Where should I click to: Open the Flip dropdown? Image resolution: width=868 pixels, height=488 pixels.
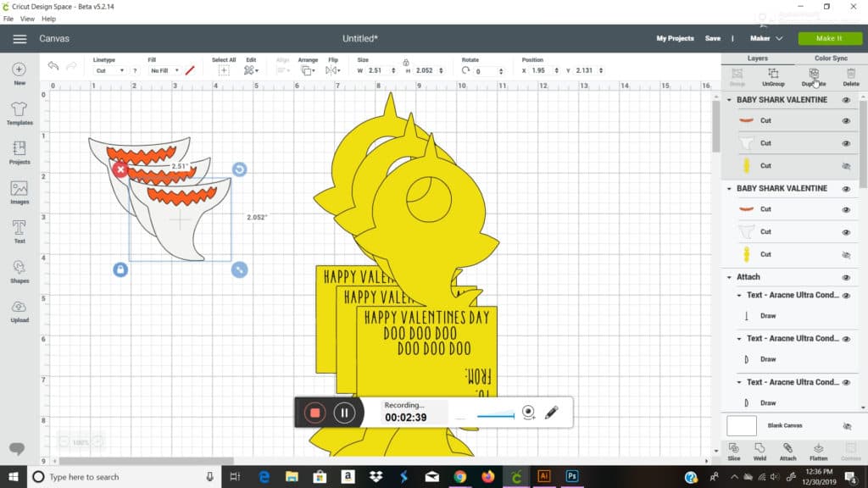332,70
